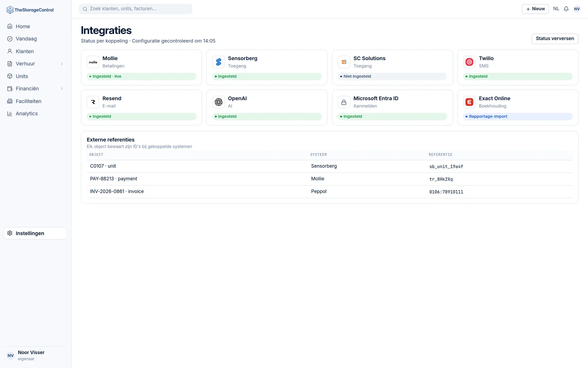
Task: Click Exact Online 'Rapportage-import' badge
Action: coord(518,117)
